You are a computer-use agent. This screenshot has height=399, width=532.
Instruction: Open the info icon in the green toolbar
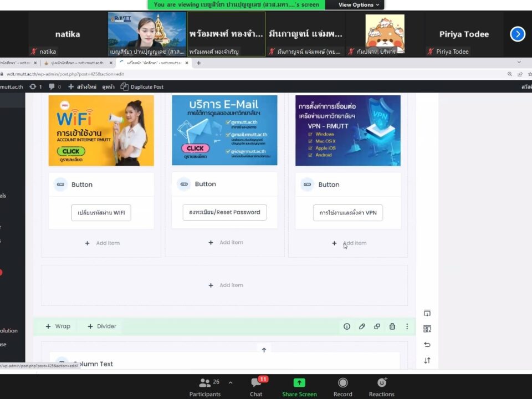point(347,326)
